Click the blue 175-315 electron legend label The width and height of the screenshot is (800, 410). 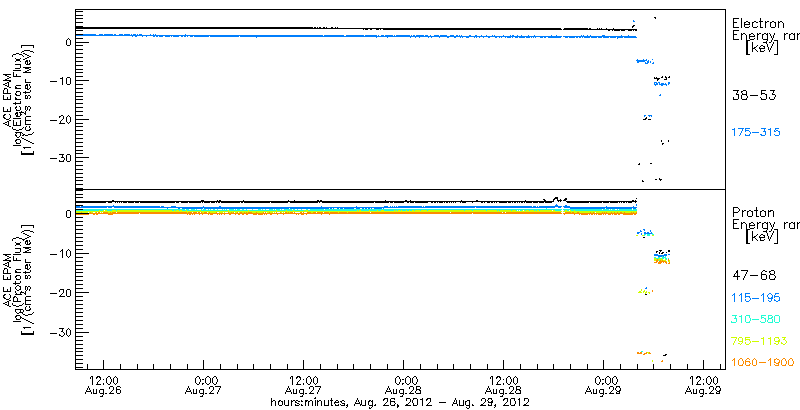point(756,133)
